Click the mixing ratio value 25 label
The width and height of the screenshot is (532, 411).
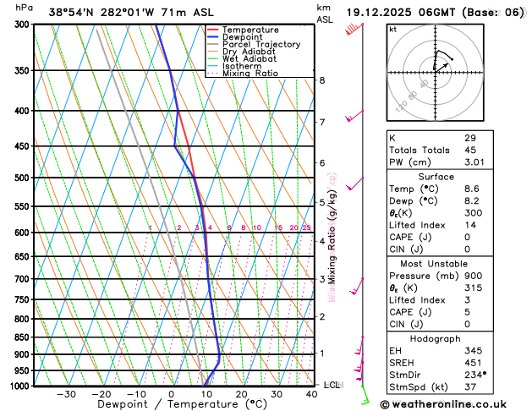coord(307,227)
